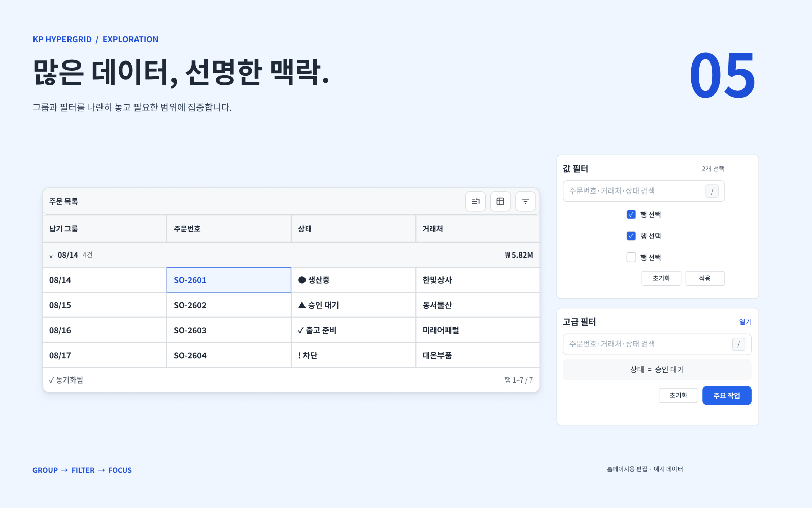
Task: Click the EXPLORATION breadcrumb text
Action: click(x=130, y=39)
